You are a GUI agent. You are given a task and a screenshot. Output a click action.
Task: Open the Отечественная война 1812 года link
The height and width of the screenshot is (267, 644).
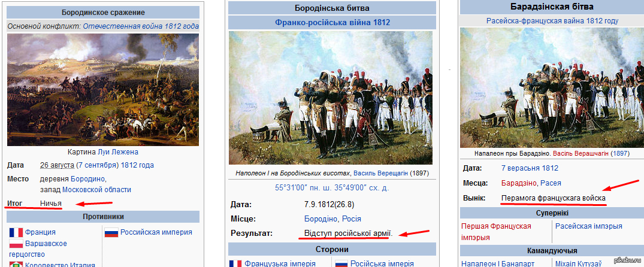pyautogui.click(x=141, y=26)
